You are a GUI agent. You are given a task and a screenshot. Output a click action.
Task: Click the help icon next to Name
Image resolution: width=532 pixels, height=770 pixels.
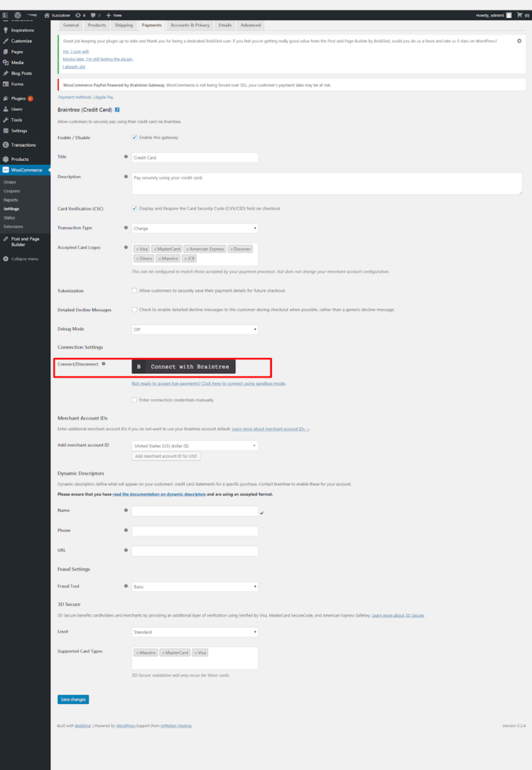[x=125, y=511]
